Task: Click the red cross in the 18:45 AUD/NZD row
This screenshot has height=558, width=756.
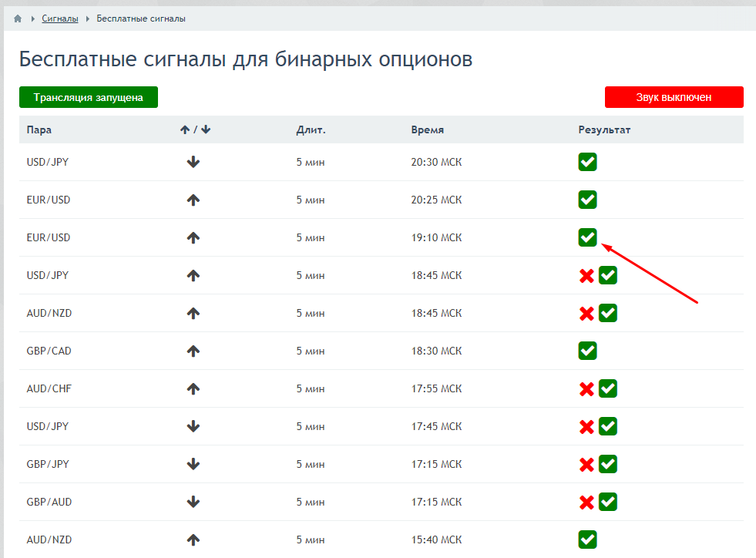Action: tap(586, 314)
